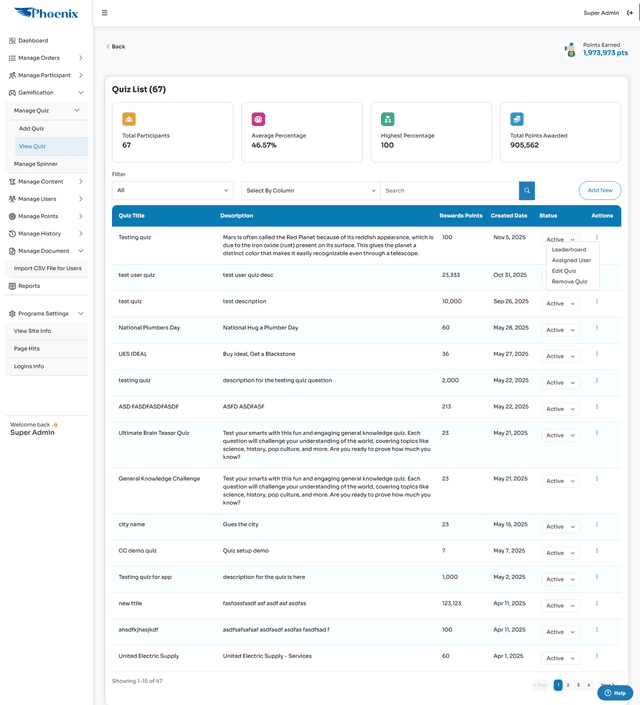Click the Help button
Image resolution: width=640 pixels, height=705 pixels.
click(x=615, y=693)
